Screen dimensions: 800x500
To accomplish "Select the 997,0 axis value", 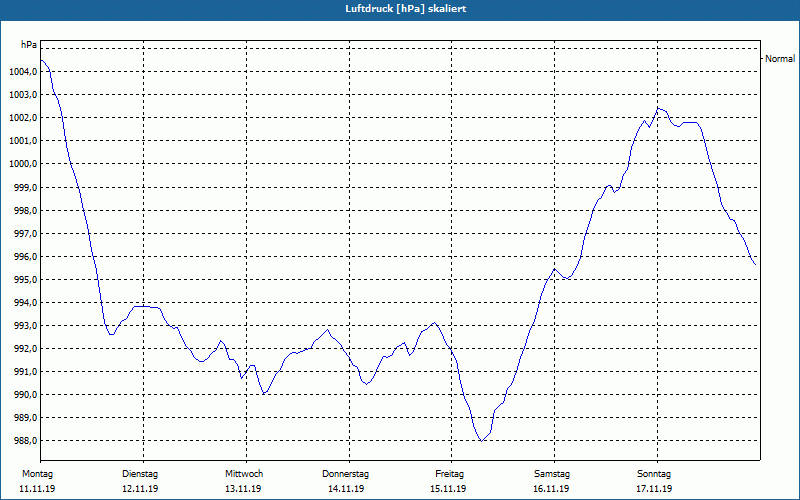I will point(25,233).
